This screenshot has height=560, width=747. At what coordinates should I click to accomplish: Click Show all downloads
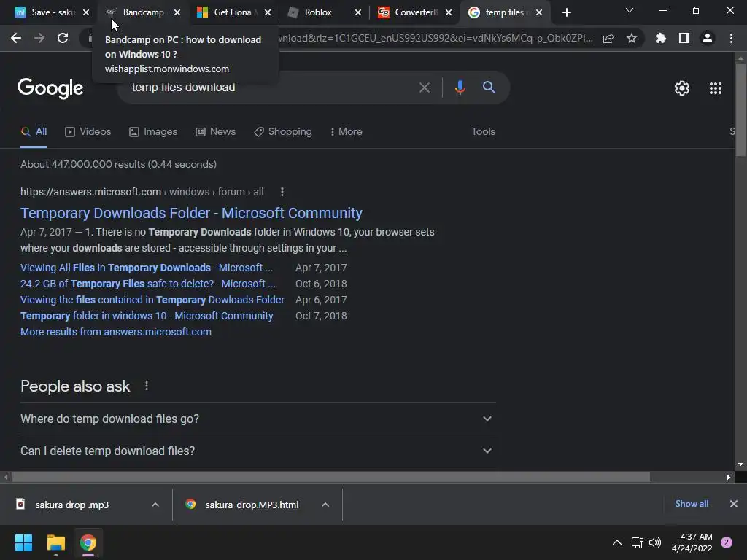point(692,504)
